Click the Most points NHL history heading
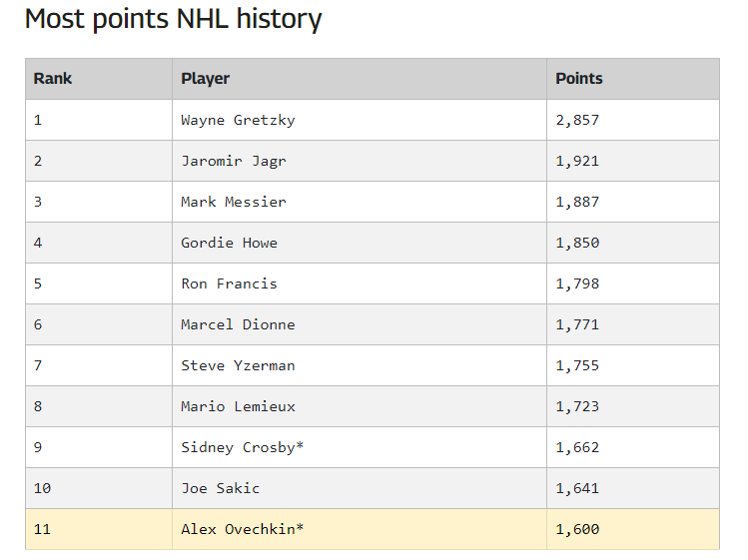Image resolution: width=748 pixels, height=560 pixels. tap(173, 20)
